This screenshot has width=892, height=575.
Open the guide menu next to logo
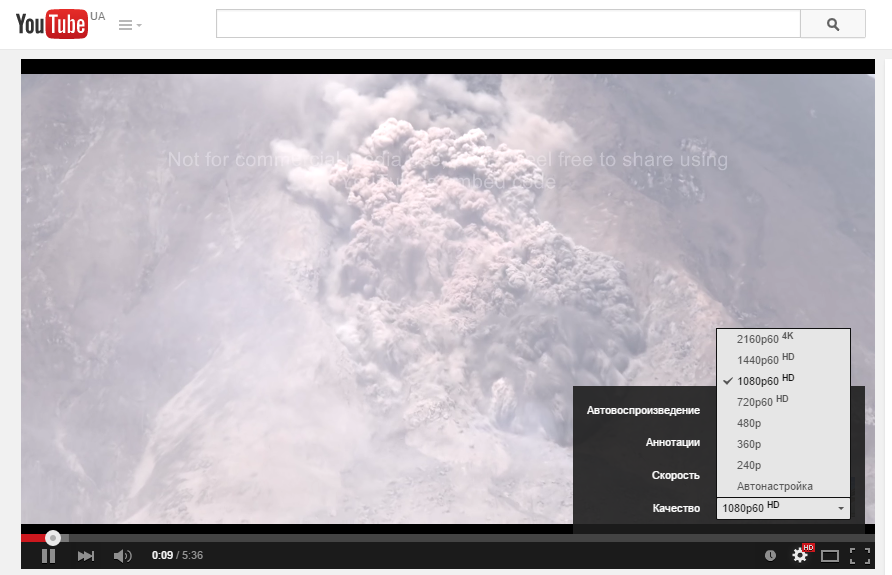point(129,25)
